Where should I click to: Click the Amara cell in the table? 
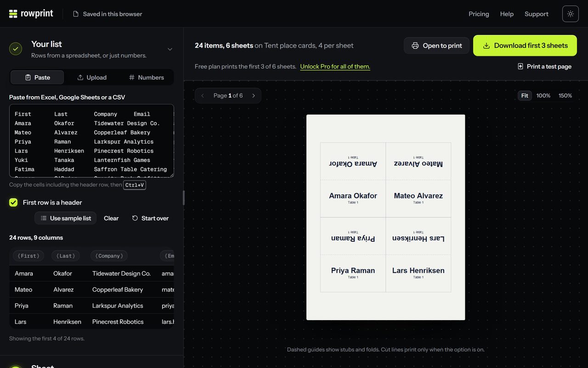click(x=24, y=273)
